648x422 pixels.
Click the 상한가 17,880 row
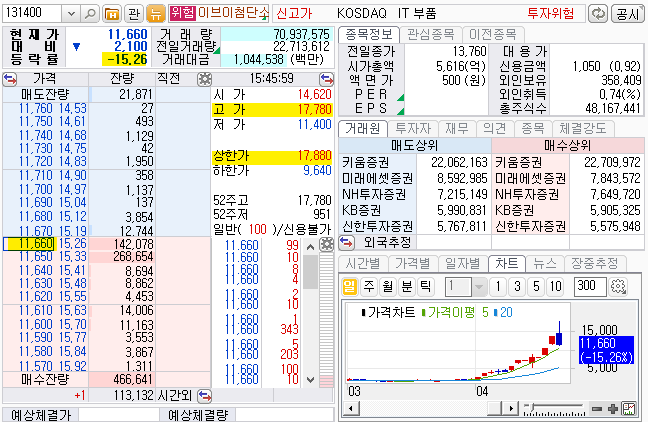[x=272, y=156]
